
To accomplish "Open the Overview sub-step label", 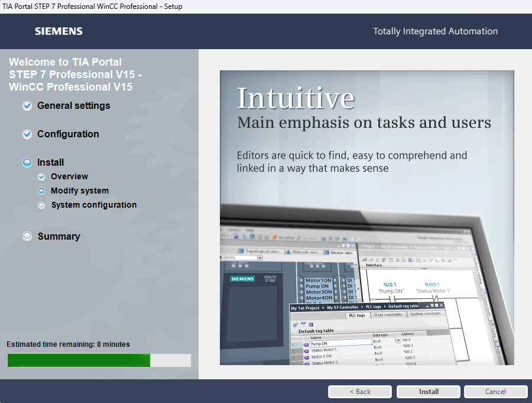I will point(69,177).
